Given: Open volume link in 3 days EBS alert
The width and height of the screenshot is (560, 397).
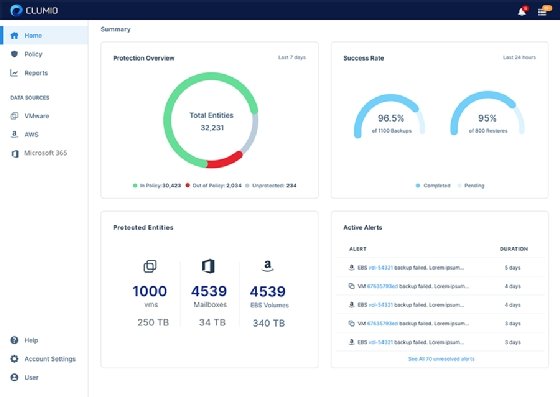Looking at the screenshot, I should 380,342.
